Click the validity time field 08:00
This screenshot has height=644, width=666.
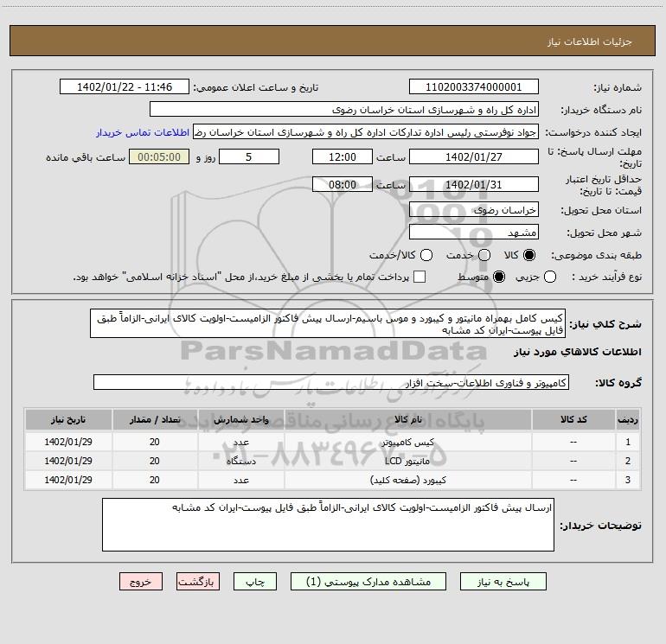pyautogui.click(x=343, y=184)
